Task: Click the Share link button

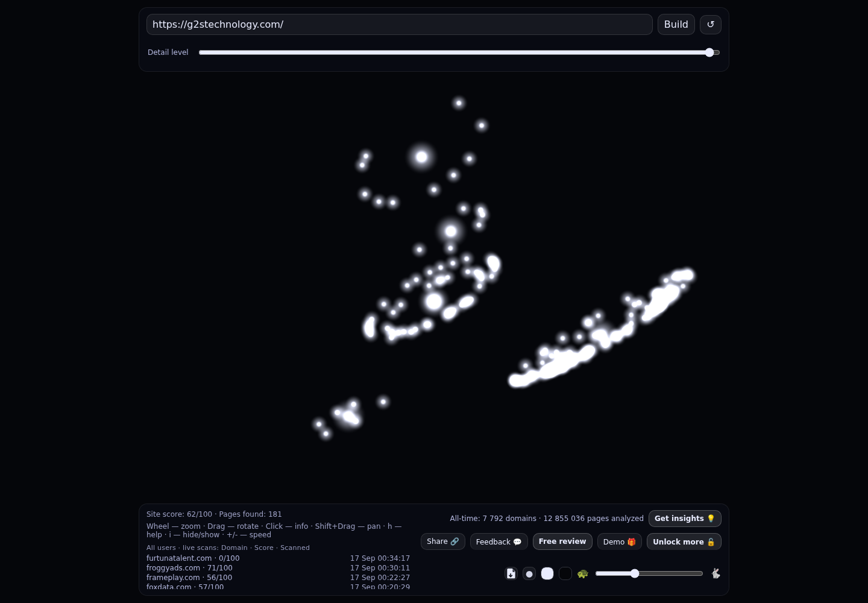Action: coord(443,541)
